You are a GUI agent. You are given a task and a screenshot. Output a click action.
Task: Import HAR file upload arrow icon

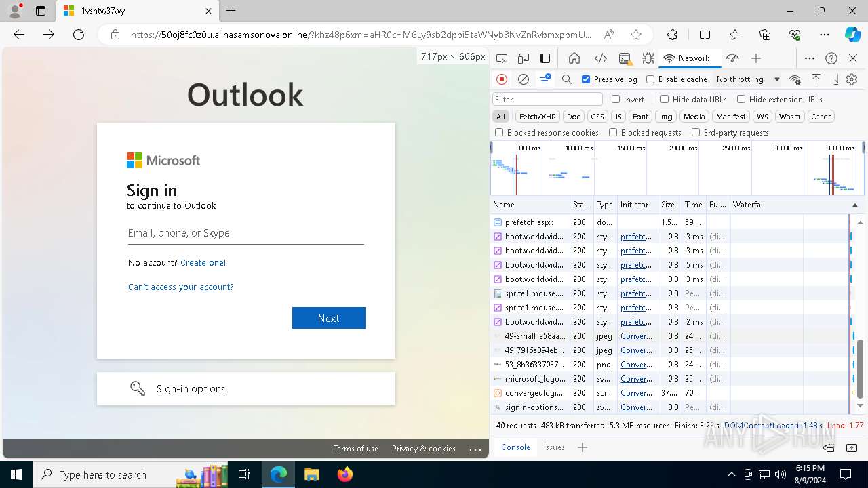816,79
